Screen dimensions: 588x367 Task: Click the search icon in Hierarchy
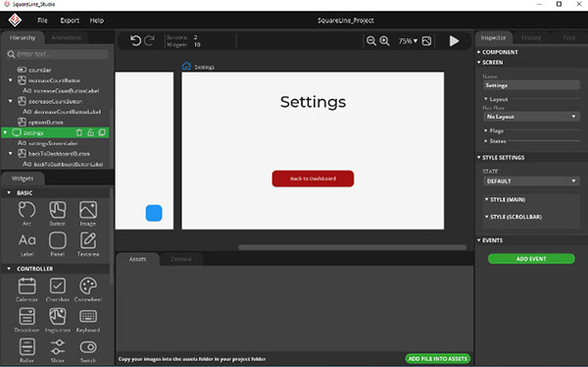pyautogui.click(x=11, y=55)
